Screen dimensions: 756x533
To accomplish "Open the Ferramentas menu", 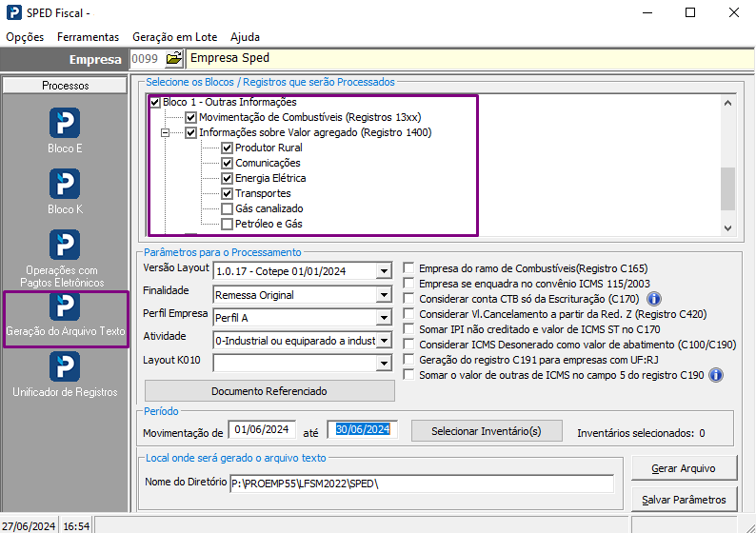I will click(x=88, y=37).
